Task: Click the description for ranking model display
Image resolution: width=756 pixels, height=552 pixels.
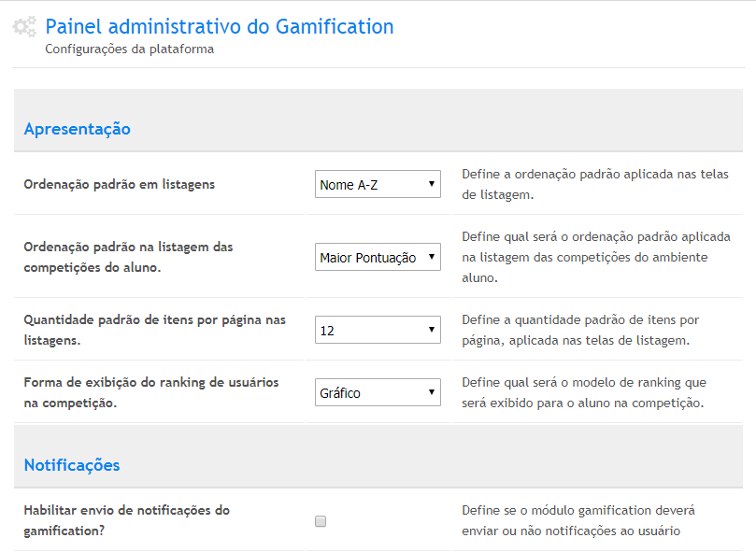Action: point(584,392)
